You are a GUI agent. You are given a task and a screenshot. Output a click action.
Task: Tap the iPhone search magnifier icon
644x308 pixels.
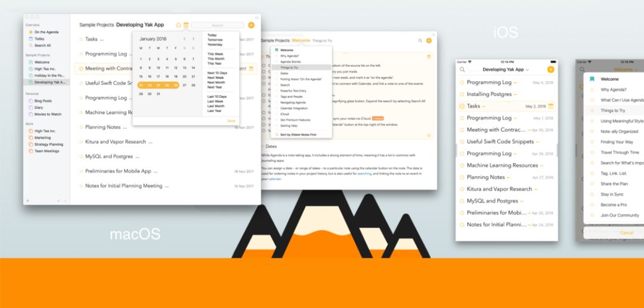click(463, 70)
